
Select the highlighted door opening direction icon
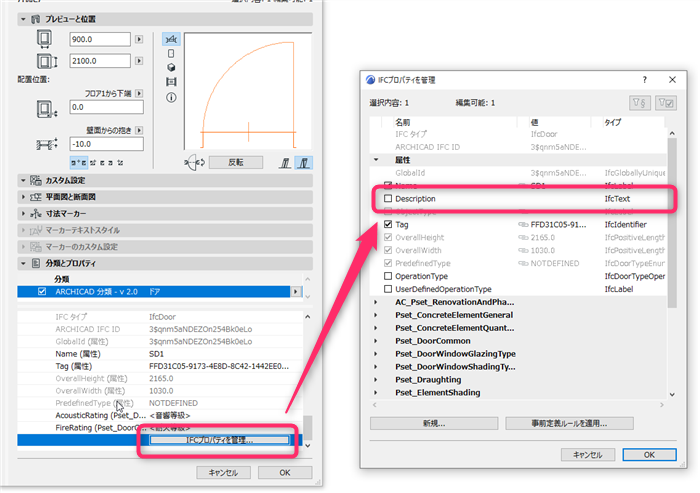[x=304, y=163]
